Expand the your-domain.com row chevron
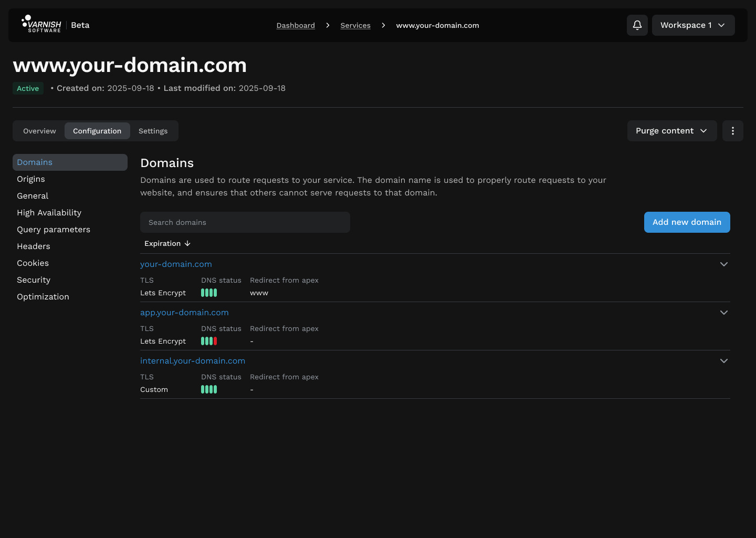Image resolution: width=756 pixels, height=538 pixels. 723,264
